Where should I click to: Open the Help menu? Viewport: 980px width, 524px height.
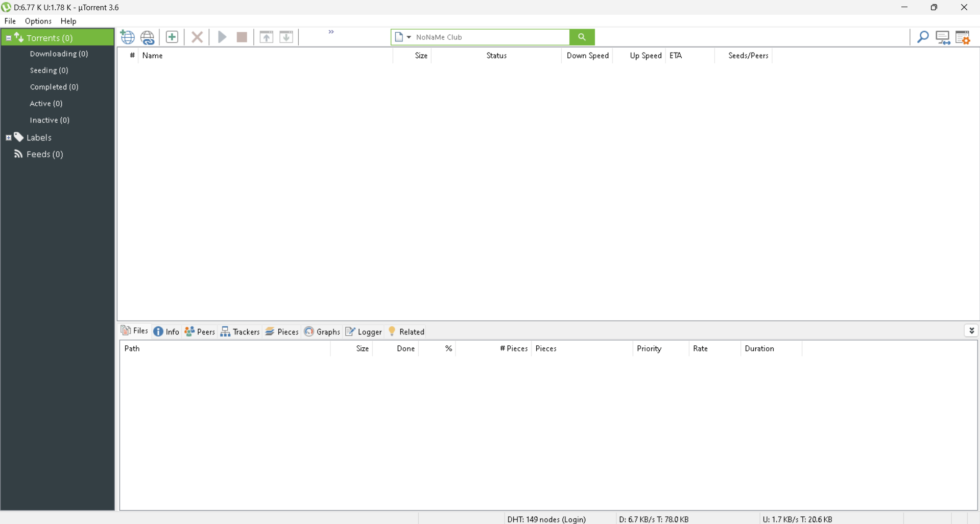point(68,21)
